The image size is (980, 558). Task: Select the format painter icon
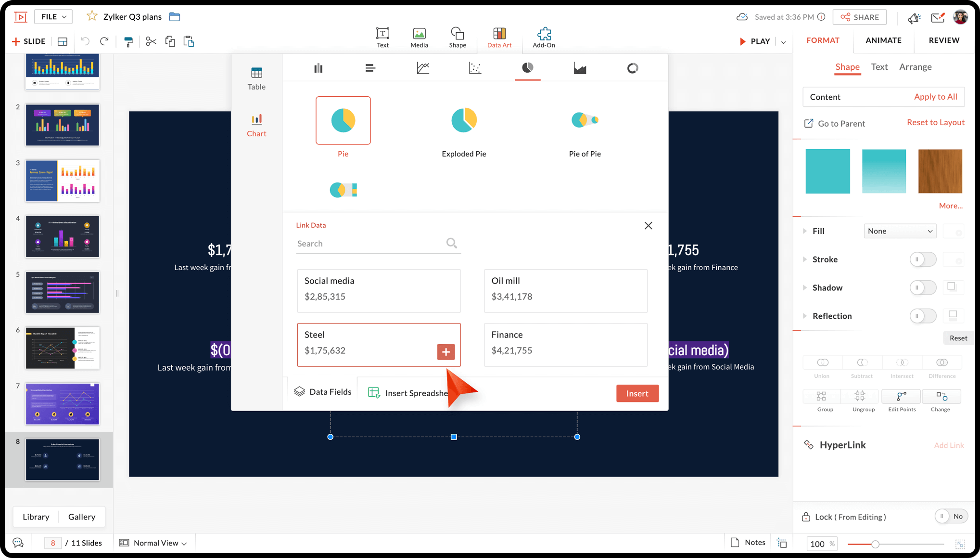(x=128, y=41)
